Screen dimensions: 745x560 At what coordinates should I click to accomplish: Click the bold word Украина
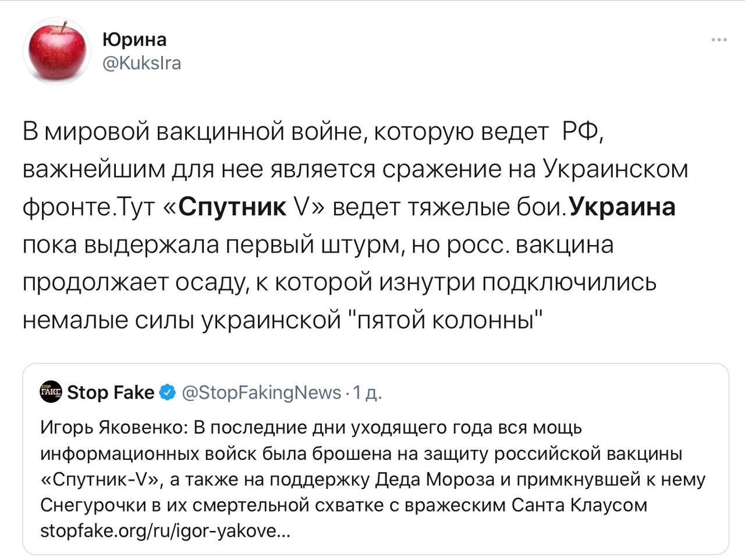pyautogui.click(x=621, y=207)
